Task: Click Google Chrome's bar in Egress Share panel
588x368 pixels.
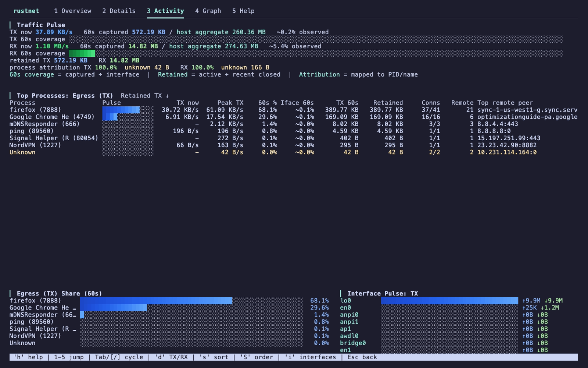Action: click(x=191, y=308)
